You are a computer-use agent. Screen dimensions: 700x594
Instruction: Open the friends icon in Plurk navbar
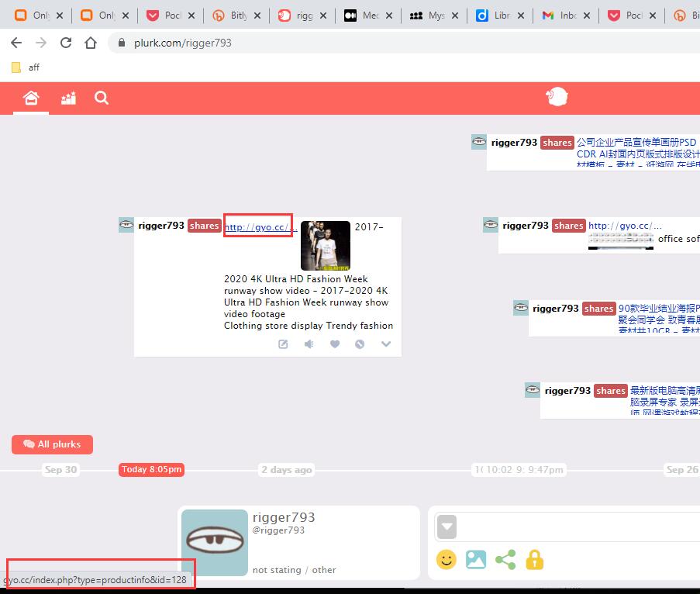click(x=68, y=98)
